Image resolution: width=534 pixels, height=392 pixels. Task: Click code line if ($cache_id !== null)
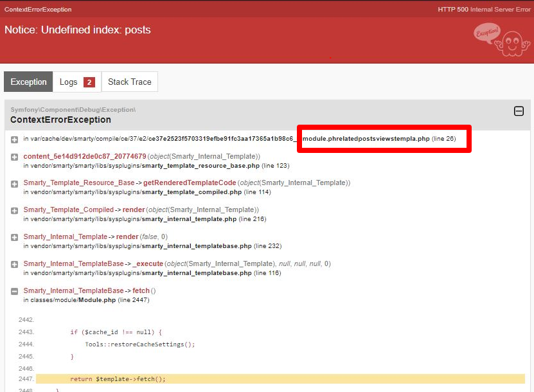[x=116, y=332]
